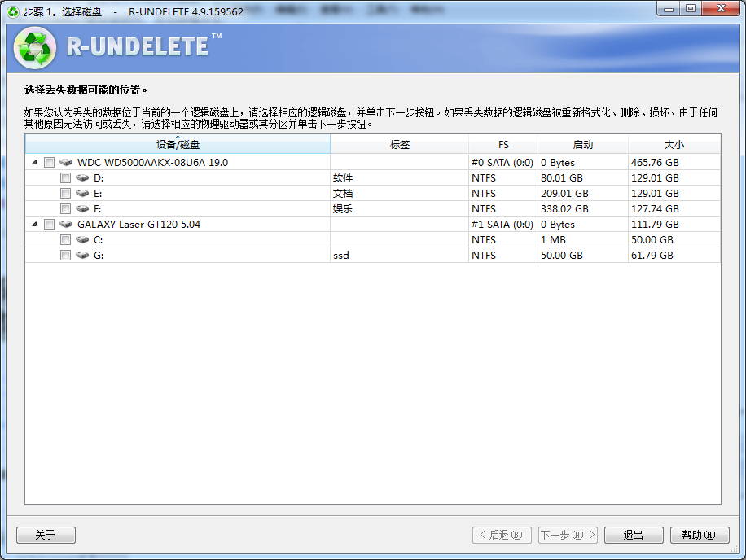
Task: Sort the list by 大小 column
Action: (x=674, y=144)
